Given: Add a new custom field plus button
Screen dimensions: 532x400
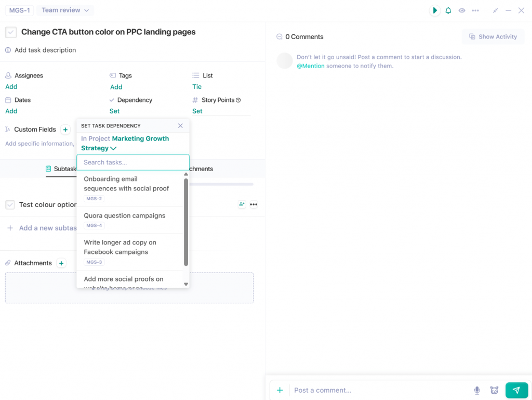Looking at the screenshot, I should pos(65,130).
